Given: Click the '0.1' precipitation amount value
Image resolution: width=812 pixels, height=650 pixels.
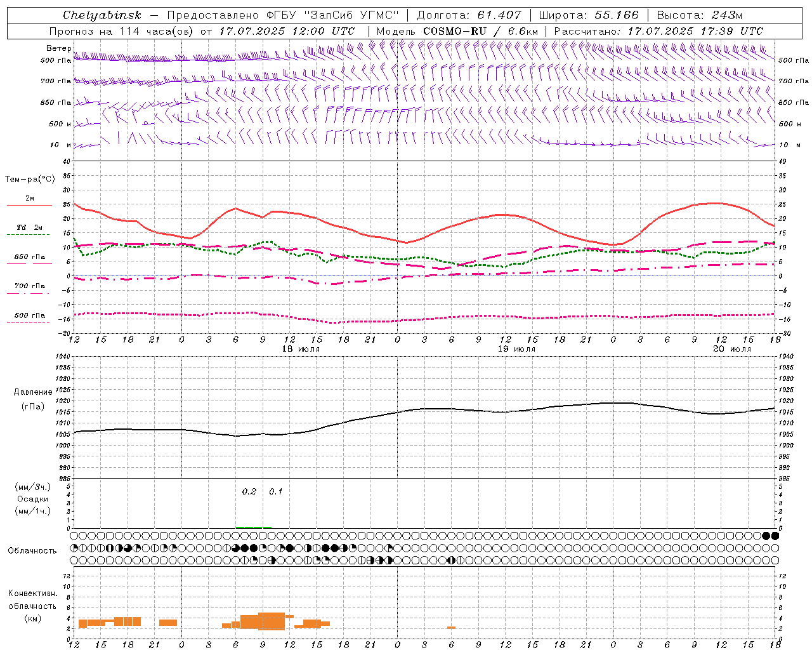Looking at the screenshot, I should (276, 491).
